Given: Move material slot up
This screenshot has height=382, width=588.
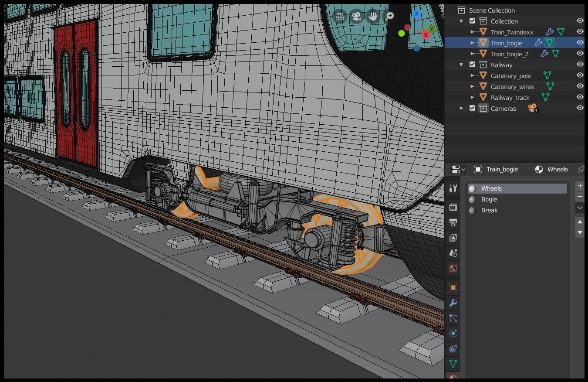Looking at the screenshot, I should tap(579, 222).
